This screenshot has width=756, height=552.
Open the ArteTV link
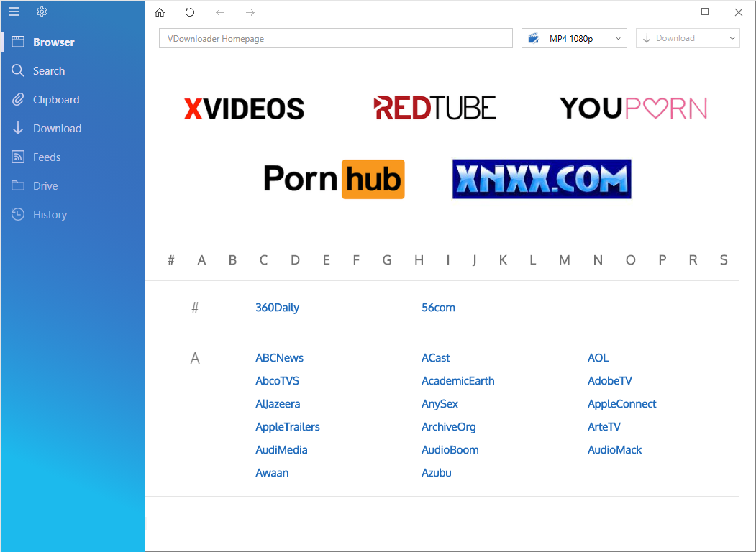604,427
